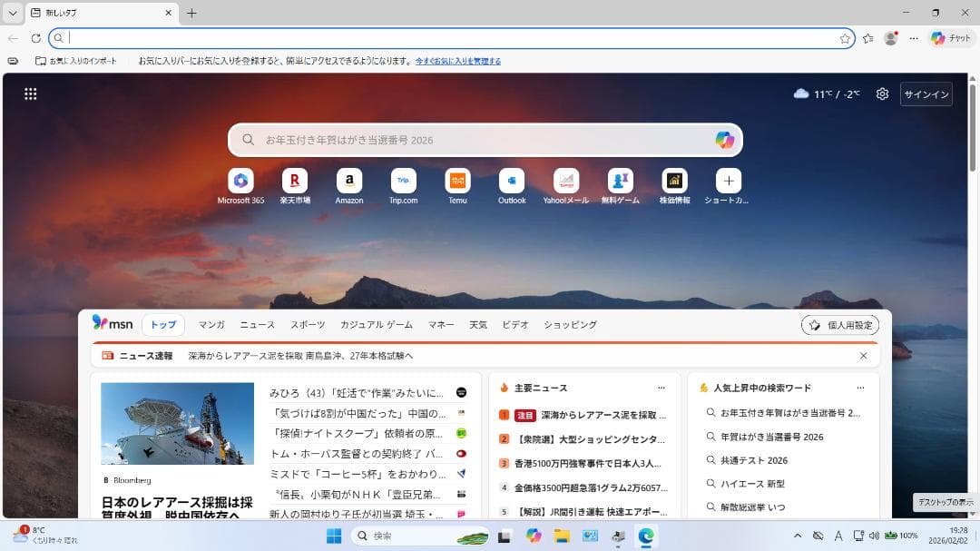The height and width of the screenshot is (551, 980).
Task: Open the Yahoo!メール shortcut
Action: point(566,181)
